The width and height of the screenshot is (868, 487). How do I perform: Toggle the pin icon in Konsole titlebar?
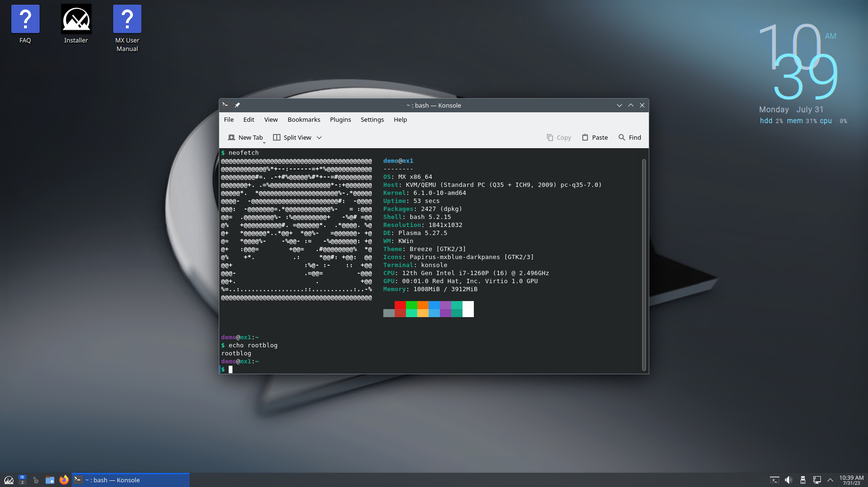237,105
